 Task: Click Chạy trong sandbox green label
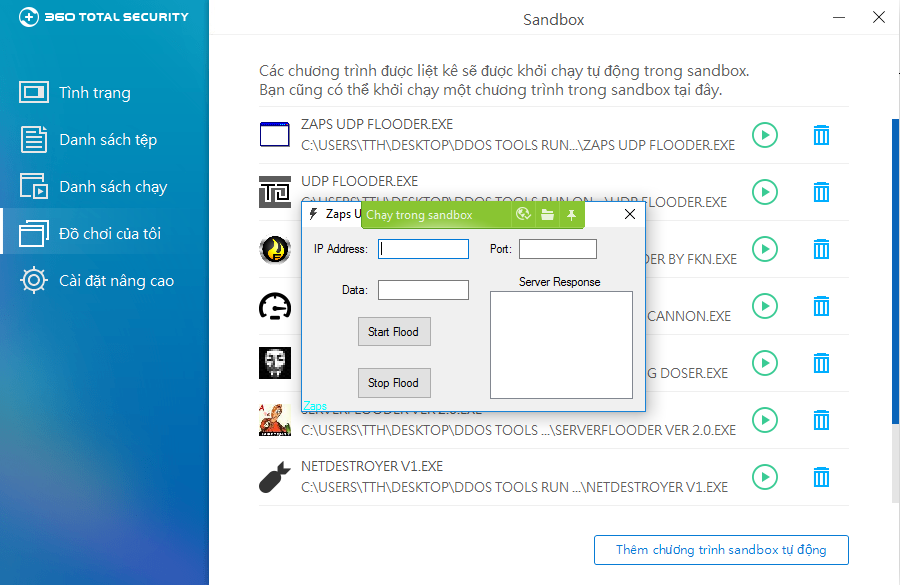(x=420, y=215)
